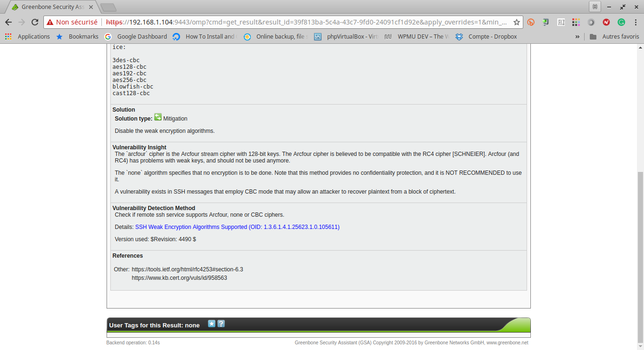Close the Greenbone Security Assistant tab
Screen dimensions: 644x350
(91, 7)
